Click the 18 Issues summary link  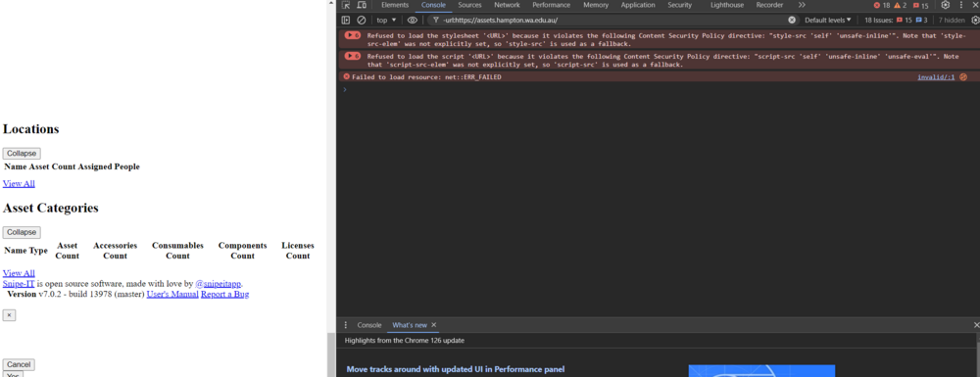pyautogui.click(x=896, y=20)
